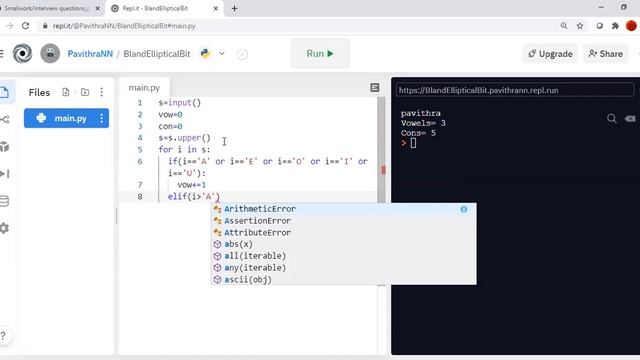Open browser extensions puzzle icon
Viewport: 640px width, 360px height.
tap(615, 26)
